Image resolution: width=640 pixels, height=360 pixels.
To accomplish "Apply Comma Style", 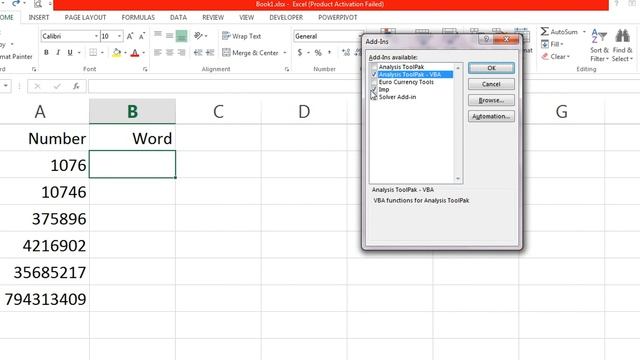I will pyautogui.click(x=329, y=53).
